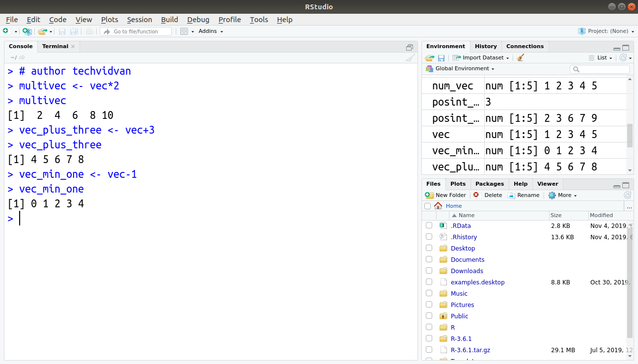This screenshot has width=638, height=364.
Task: Click the console clear broom icon
Action: click(x=410, y=57)
